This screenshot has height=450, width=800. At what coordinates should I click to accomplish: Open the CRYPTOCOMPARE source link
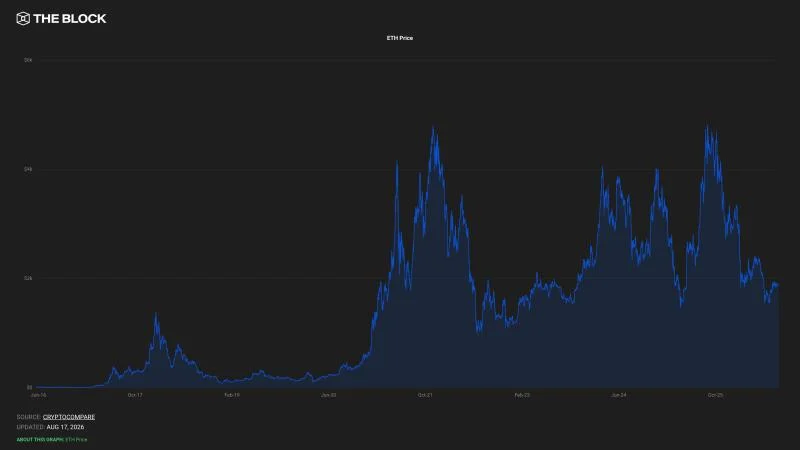pyautogui.click(x=69, y=417)
